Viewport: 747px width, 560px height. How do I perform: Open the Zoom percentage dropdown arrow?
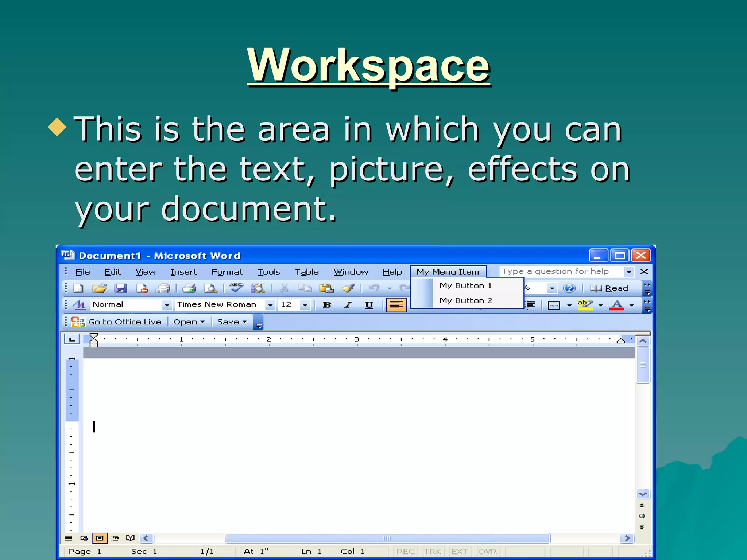coord(552,288)
